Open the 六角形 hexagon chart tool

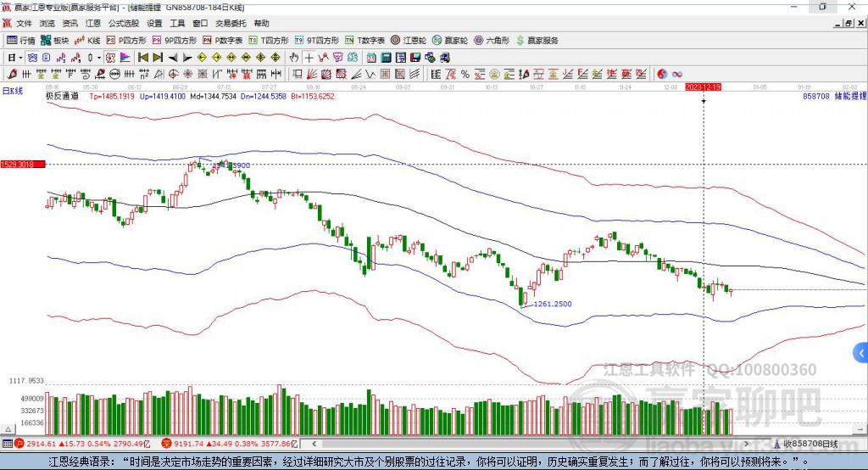pos(491,40)
